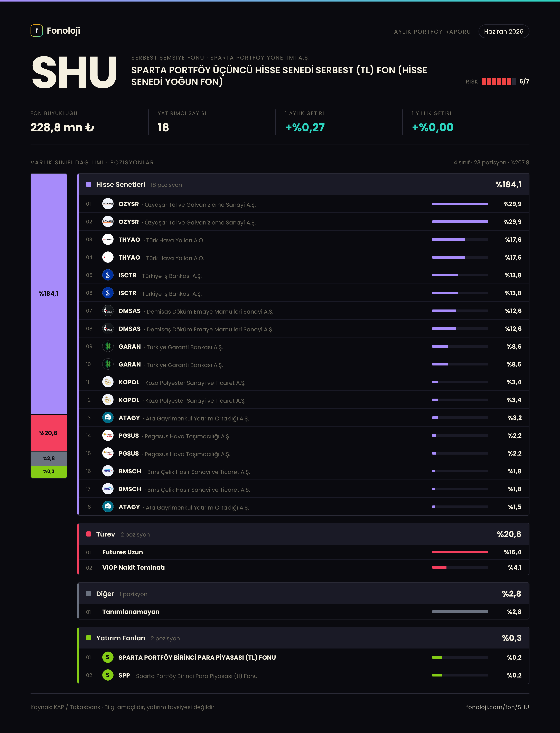This screenshot has width=560, height=733.
Task: Click the gray square beside Diğer
Action: click(89, 594)
